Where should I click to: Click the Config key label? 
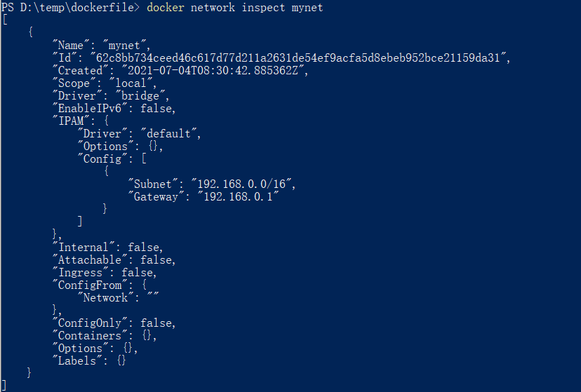(102, 158)
